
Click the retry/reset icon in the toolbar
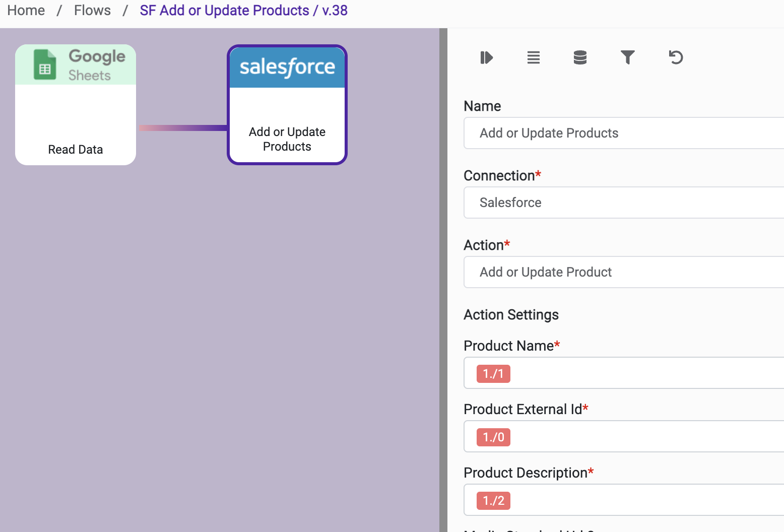pos(675,57)
